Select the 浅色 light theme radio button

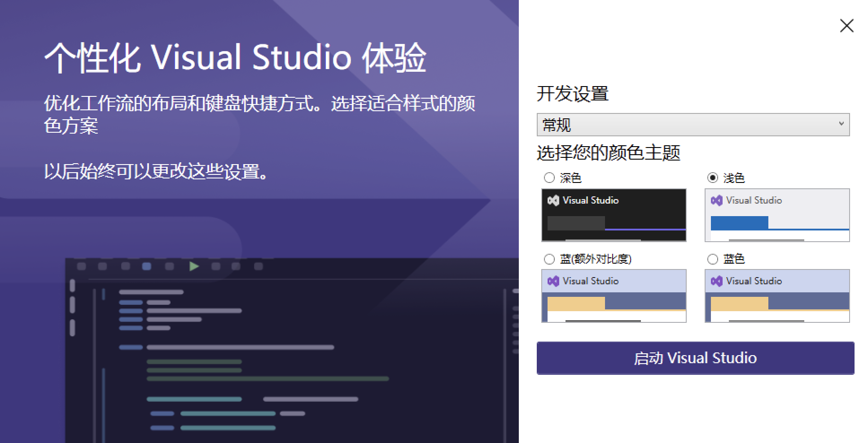[713, 178]
